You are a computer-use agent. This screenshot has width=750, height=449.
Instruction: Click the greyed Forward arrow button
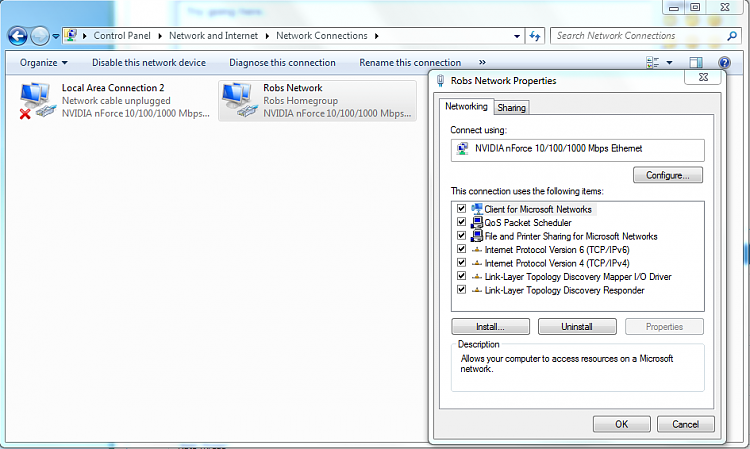point(40,36)
